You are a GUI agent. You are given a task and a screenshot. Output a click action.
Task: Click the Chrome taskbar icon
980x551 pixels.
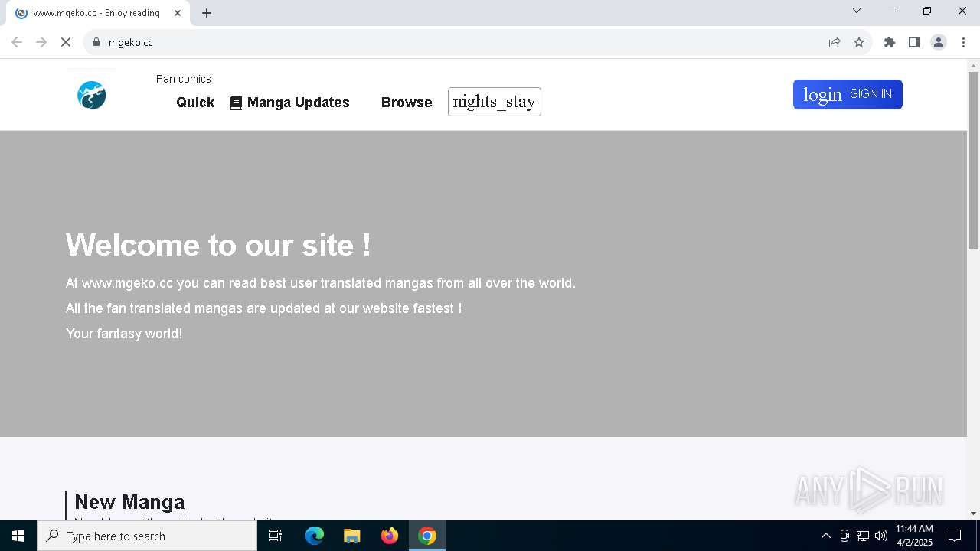[x=427, y=536]
